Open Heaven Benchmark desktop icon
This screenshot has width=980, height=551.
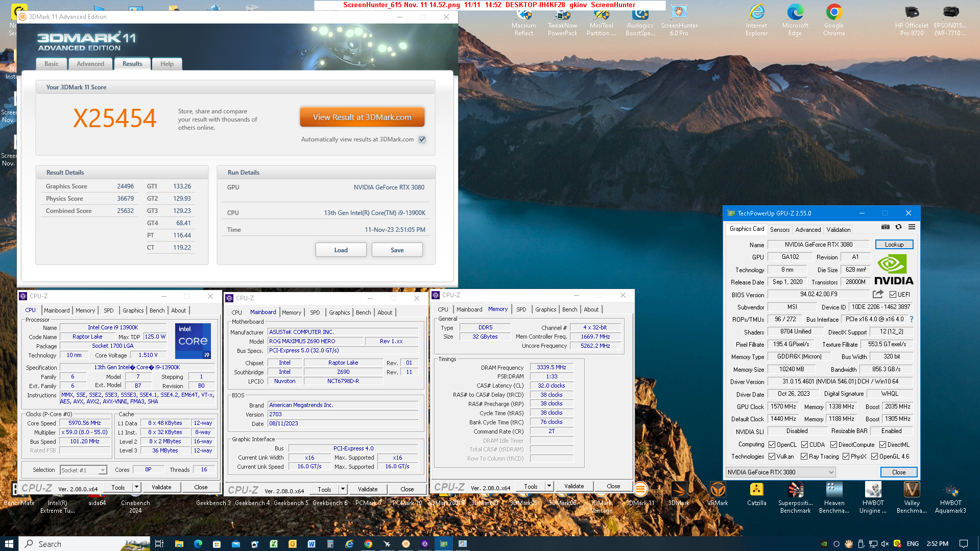[834, 497]
